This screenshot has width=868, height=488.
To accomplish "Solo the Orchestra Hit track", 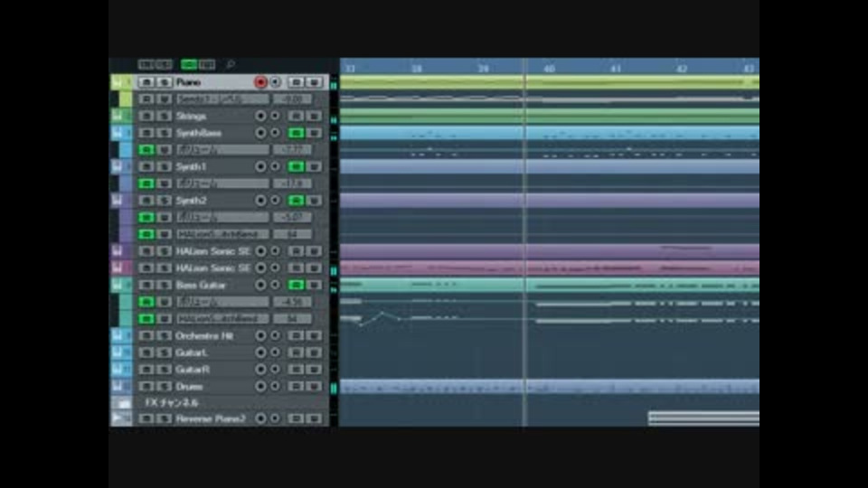I will click(164, 335).
